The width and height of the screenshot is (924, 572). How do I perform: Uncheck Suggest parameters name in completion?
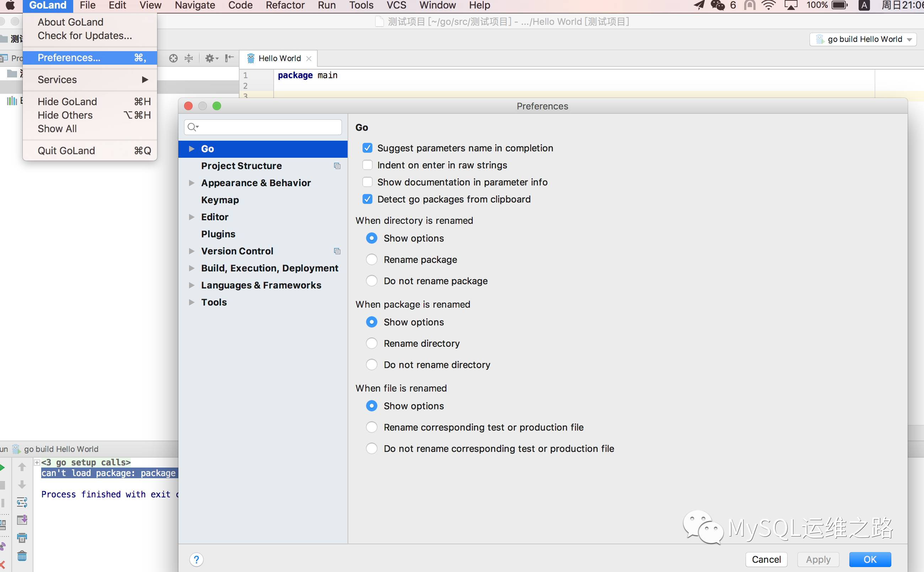click(367, 148)
